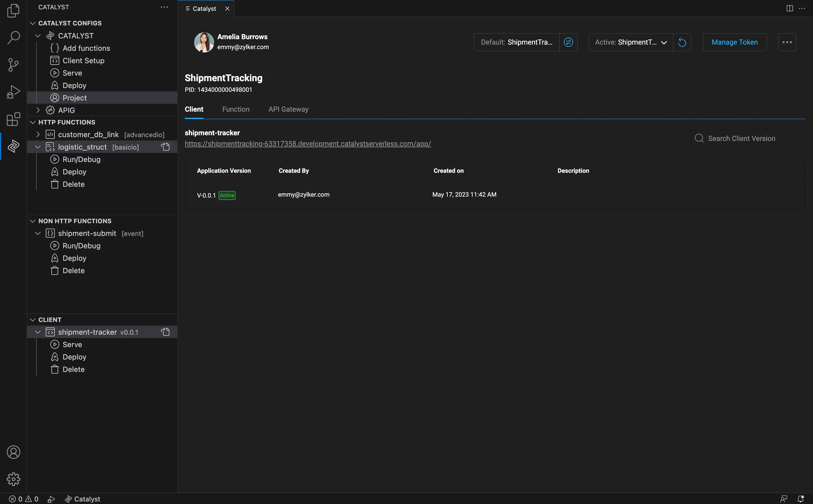Image resolution: width=813 pixels, height=504 pixels.
Task: Click the refresh active project icon
Action: click(682, 42)
